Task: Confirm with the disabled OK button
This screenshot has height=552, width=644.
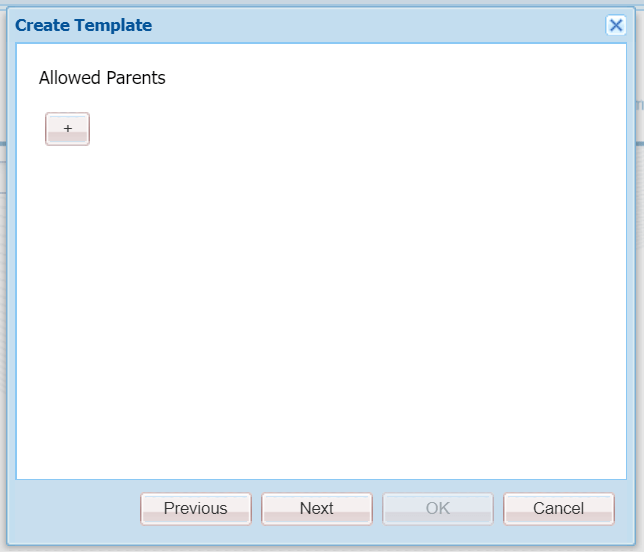Action: click(x=438, y=509)
